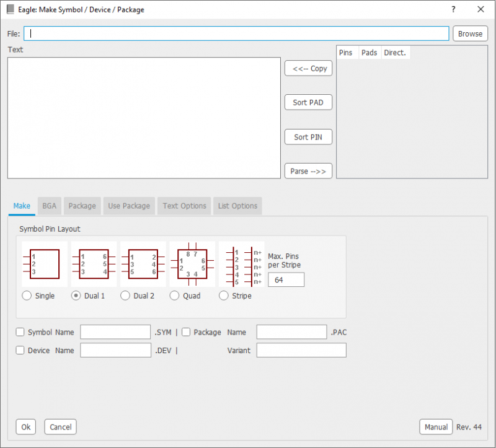The image size is (496, 448).
Task: Enable the Symbol Name checkbox
Action: coord(20,332)
